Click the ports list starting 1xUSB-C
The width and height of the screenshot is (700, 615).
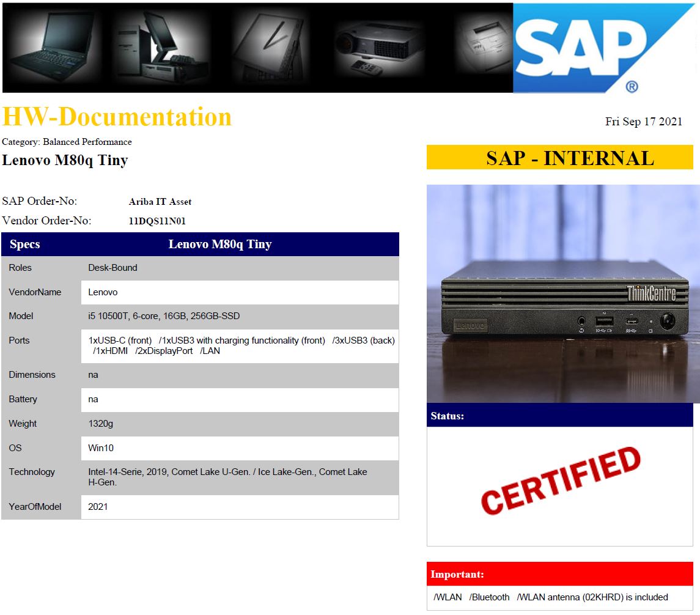click(x=241, y=346)
